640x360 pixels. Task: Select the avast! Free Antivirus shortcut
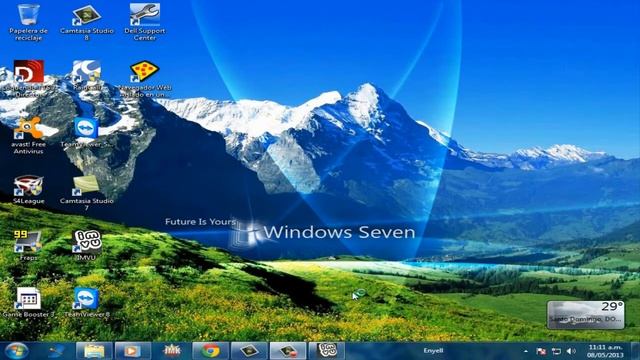[28, 135]
